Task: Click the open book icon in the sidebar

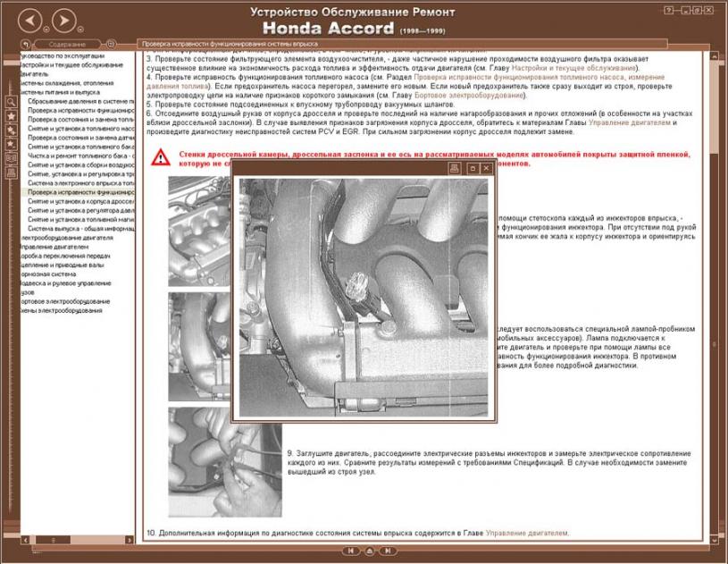Action: click(x=11, y=158)
